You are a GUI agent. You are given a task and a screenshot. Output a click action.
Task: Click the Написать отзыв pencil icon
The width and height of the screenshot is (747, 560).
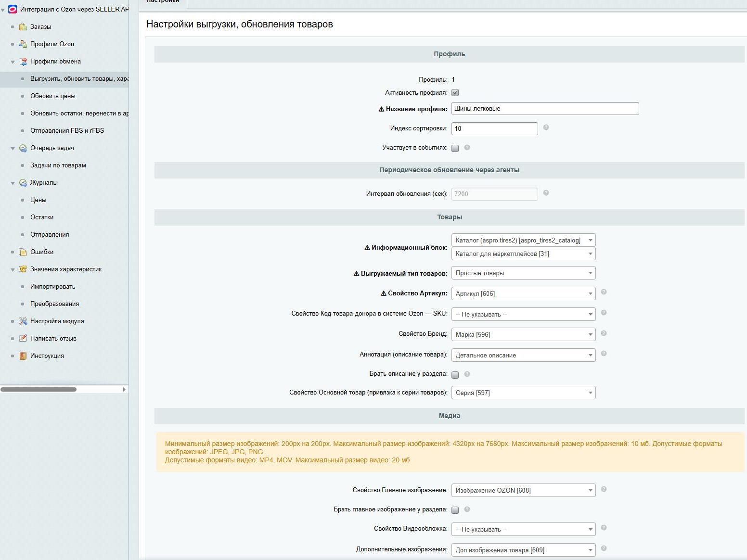click(x=23, y=338)
